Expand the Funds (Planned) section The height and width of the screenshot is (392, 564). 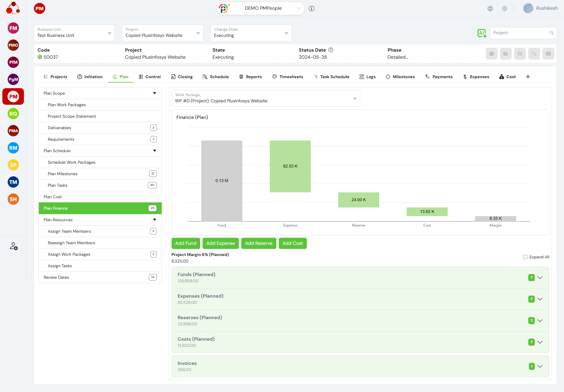click(540, 278)
